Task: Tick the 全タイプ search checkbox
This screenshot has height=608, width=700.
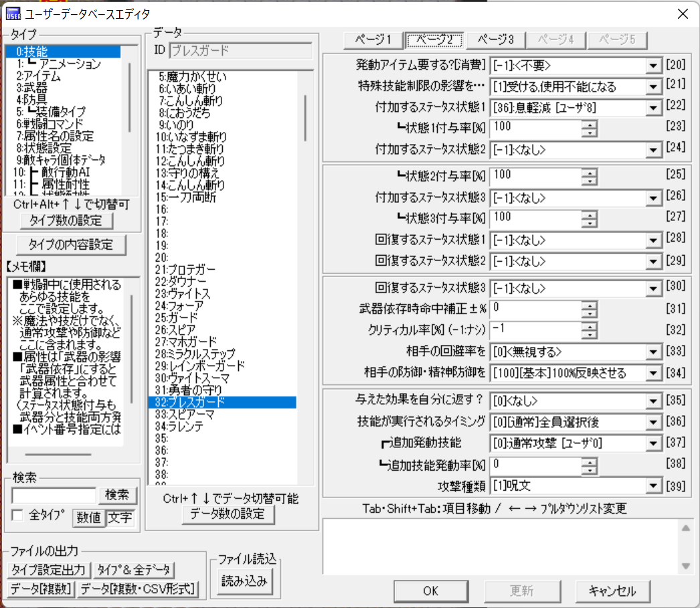Action: tap(18, 515)
